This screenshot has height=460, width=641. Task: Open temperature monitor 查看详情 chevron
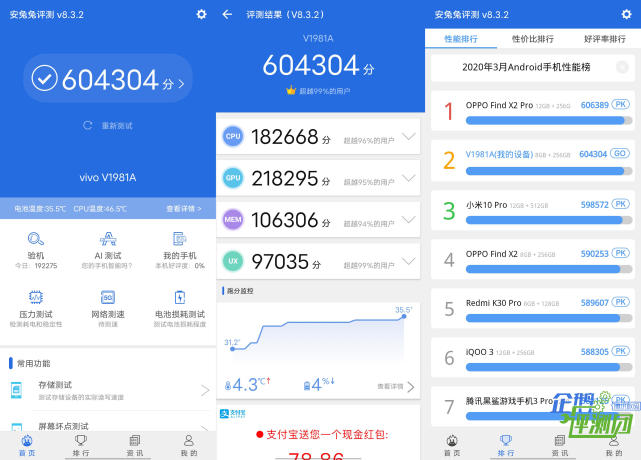point(411,386)
